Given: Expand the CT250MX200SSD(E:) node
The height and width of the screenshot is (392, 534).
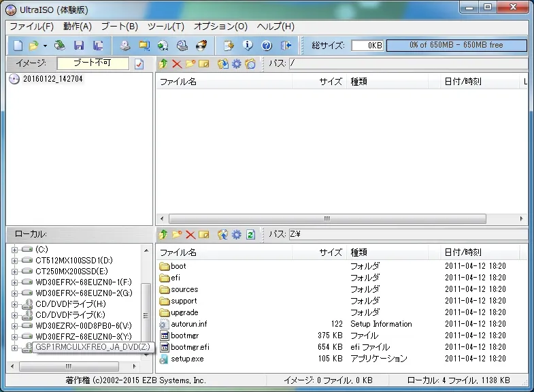Looking at the screenshot, I should coord(14,272).
